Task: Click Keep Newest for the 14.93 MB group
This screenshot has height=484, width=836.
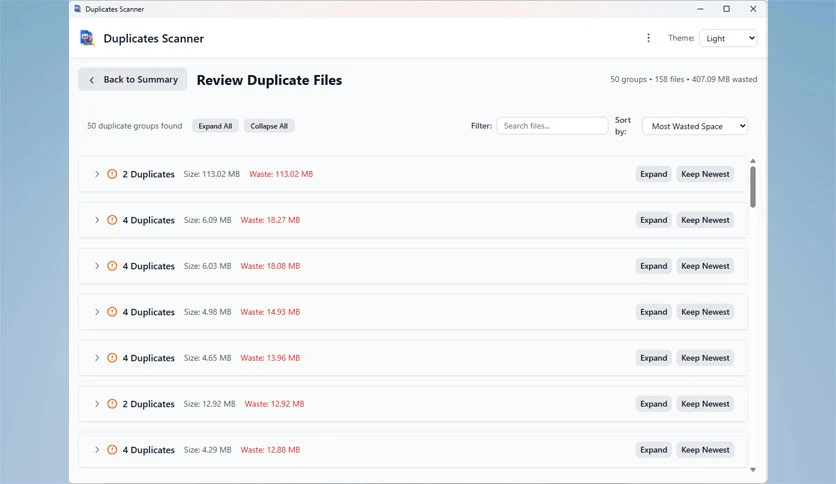Action: coord(705,312)
